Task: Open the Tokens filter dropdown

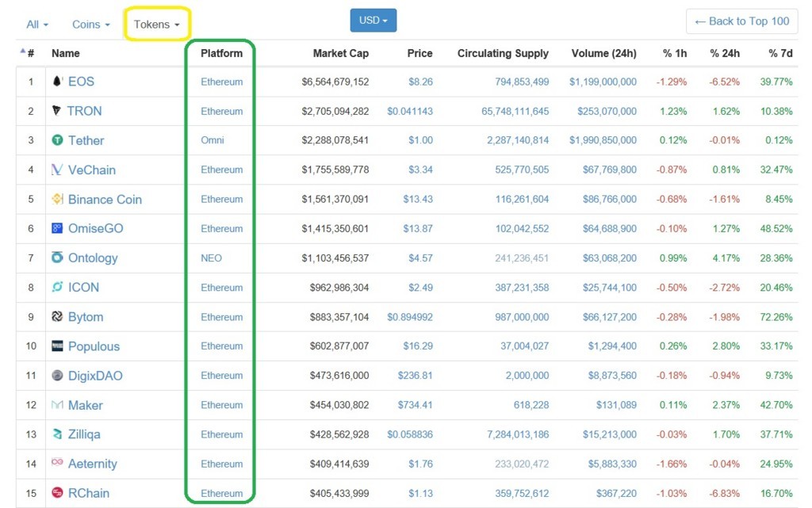Action: (x=156, y=25)
